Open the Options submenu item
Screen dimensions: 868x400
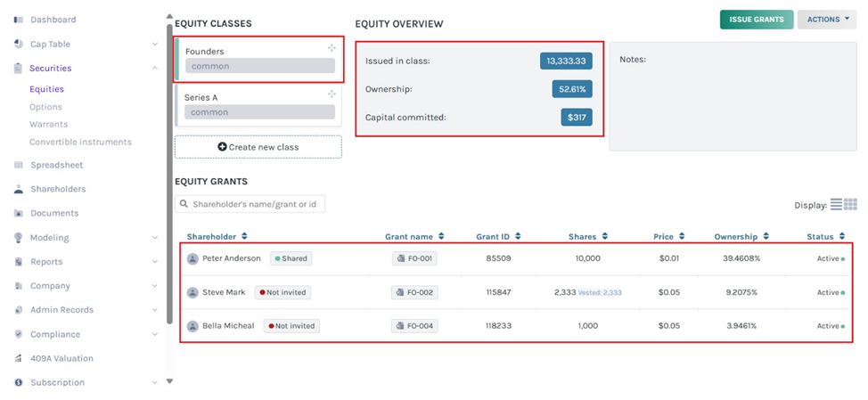click(46, 107)
